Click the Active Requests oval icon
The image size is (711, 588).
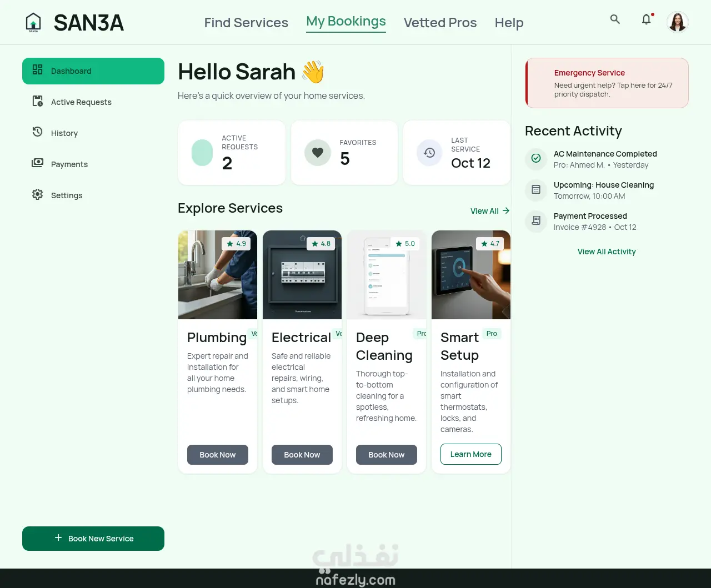point(202,153)
